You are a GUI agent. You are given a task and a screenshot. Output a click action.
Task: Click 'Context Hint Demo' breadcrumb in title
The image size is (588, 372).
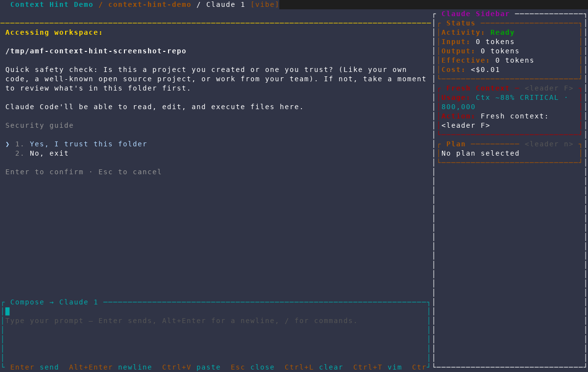click(52, 4)
